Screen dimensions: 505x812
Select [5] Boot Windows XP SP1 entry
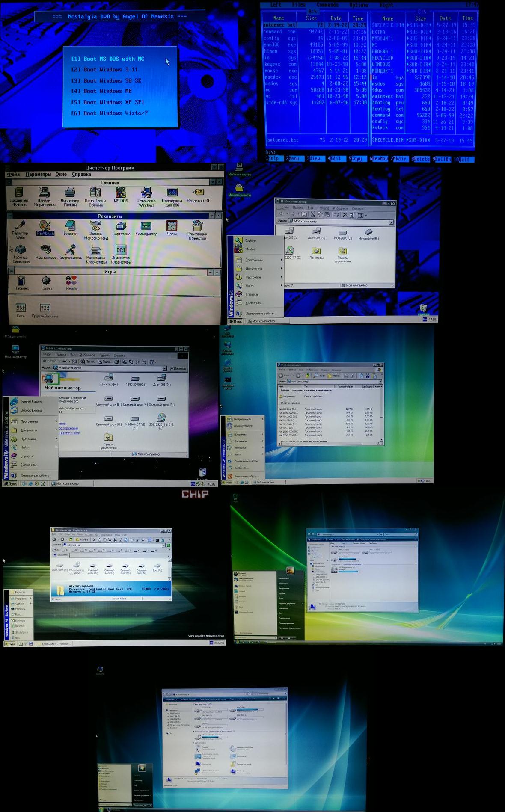tap(107, 102)
